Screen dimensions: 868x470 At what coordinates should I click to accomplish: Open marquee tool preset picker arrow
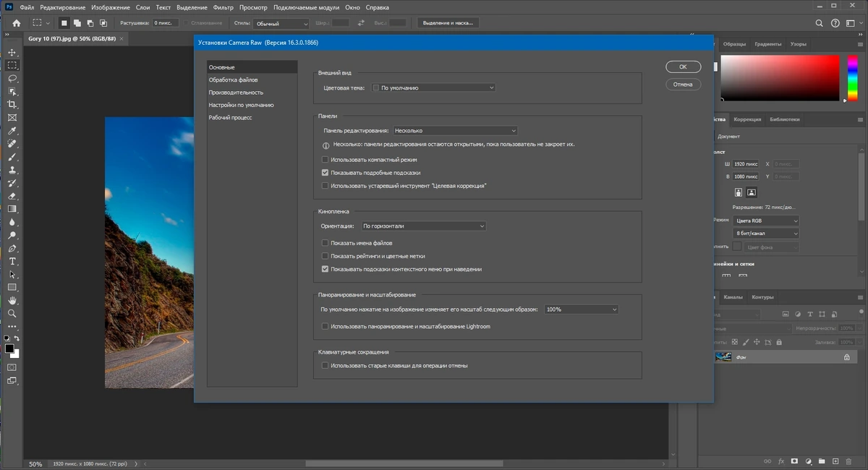pos(48,23)
